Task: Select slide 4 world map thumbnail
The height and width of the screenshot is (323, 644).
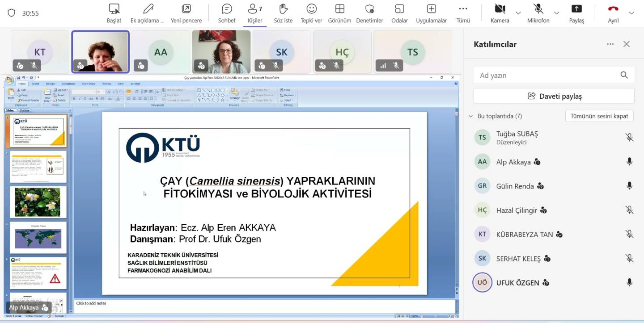Action: click(x=38, y=238)
